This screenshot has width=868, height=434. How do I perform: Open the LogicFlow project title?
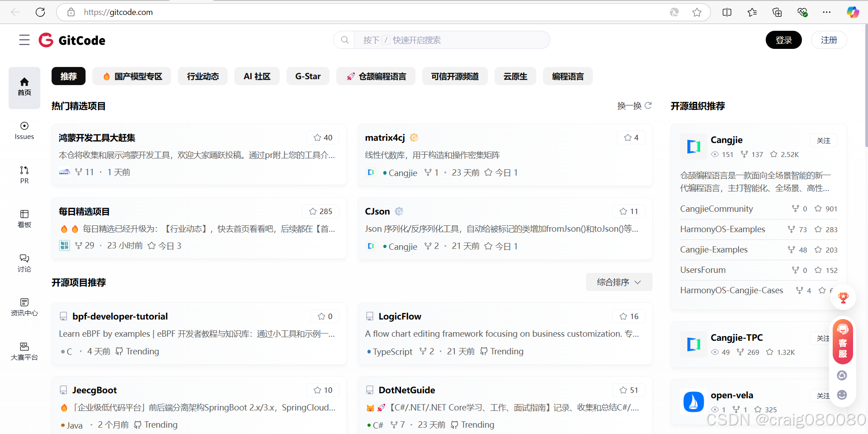pyautogui.click(x=400, y=316)
